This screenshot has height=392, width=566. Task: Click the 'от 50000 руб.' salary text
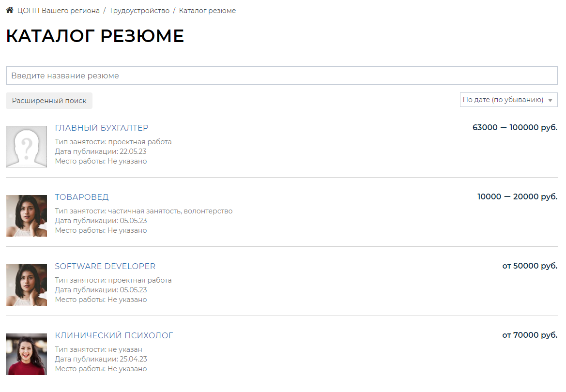pos(530,266)
